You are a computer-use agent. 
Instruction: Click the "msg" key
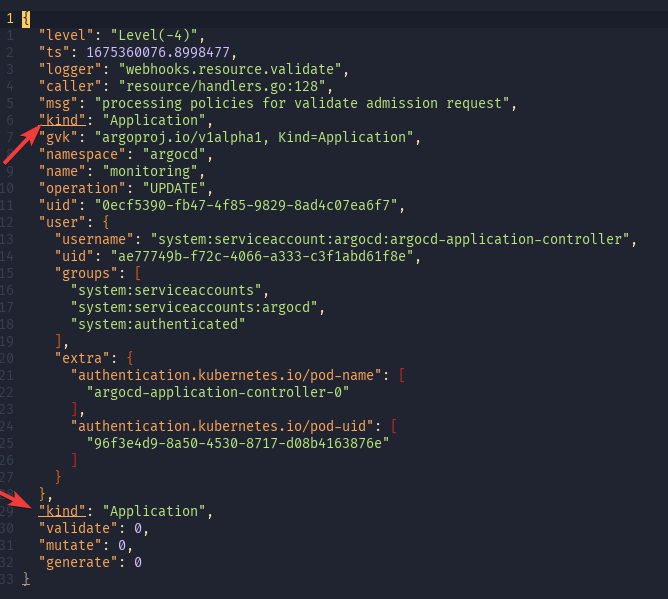click(x=58, y=103)
